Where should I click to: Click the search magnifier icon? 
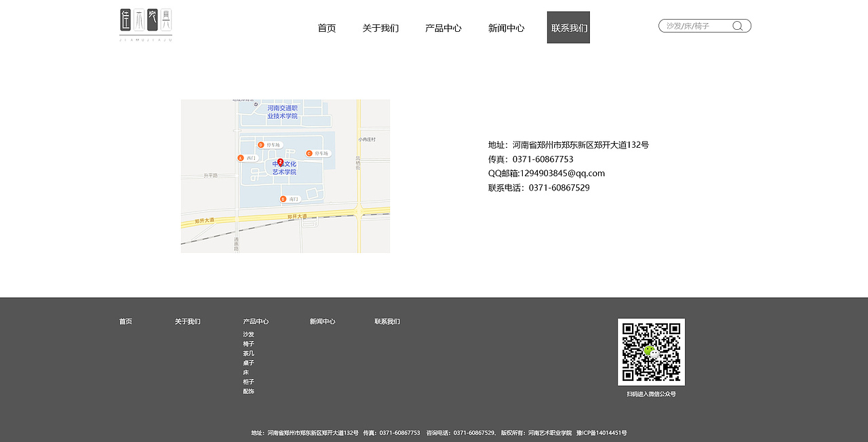click(x=738, y=25)
